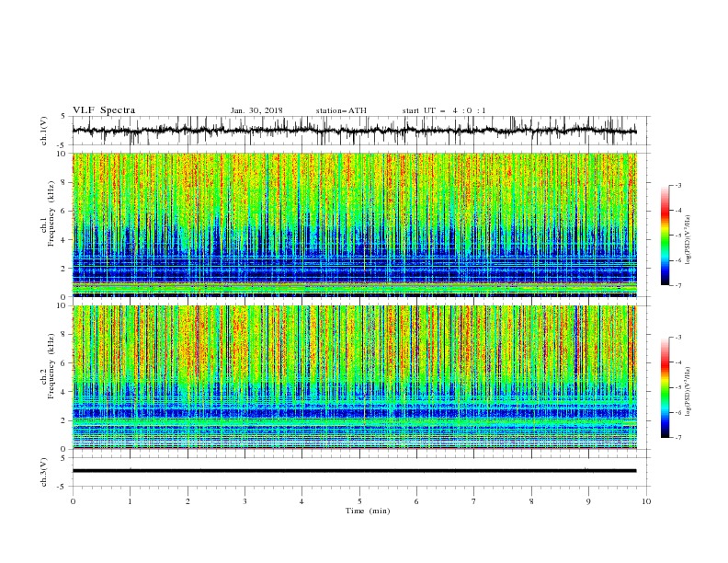
Task: Click the "-3" tick on ch.2 color bar
Action: [x=677, y=338]
